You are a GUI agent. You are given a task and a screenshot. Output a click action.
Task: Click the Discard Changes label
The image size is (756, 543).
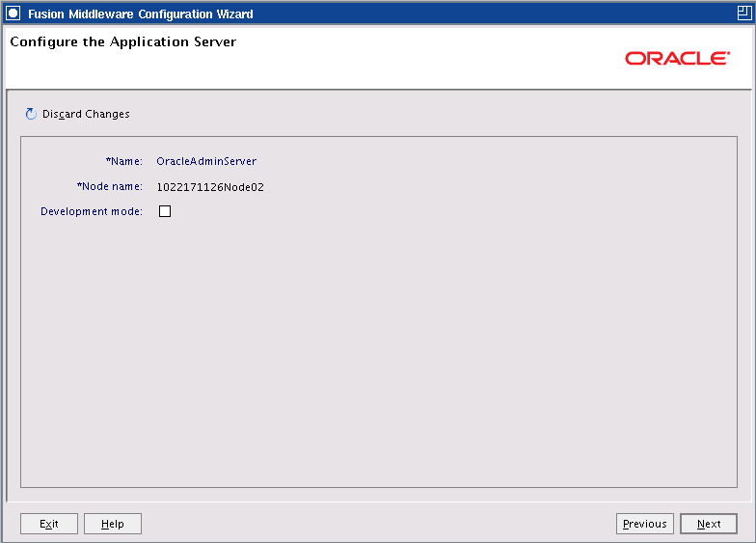(x=86, y=114)
